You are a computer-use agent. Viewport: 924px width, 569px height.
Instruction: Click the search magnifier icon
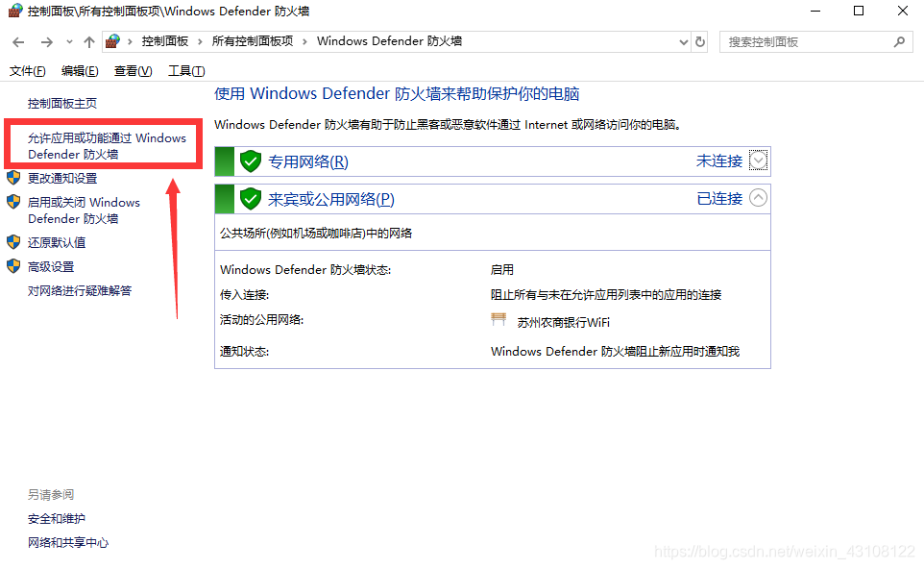click(x=899, y=42)
